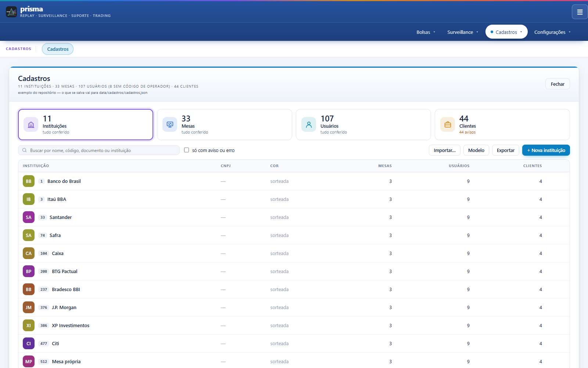Click the Santander code 33 badge
Viewport: 588px width, 368px height.
pos(43,217)
